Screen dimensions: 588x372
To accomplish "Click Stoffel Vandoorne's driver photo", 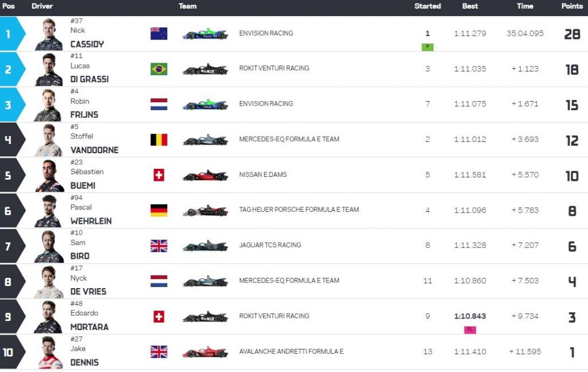I will (x=49, y=140).
